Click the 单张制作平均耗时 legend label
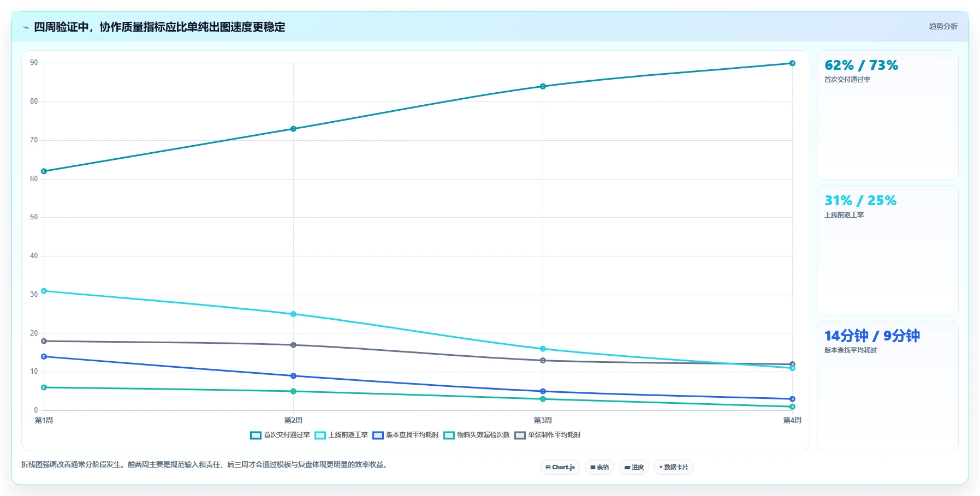The image size is (980, 496). (554, 435)
